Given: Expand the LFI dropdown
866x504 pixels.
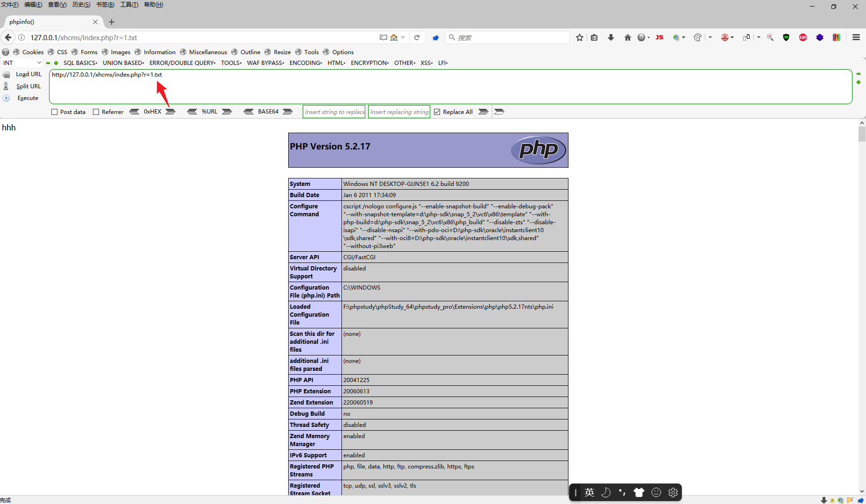Looking at the screenshot, I should 443,63.
